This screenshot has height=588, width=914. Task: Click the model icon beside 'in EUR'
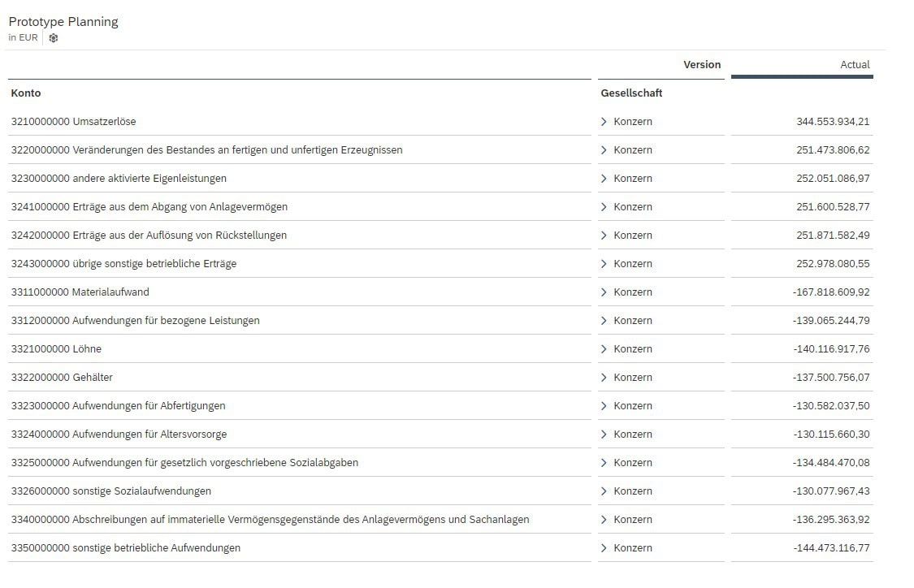54,38
